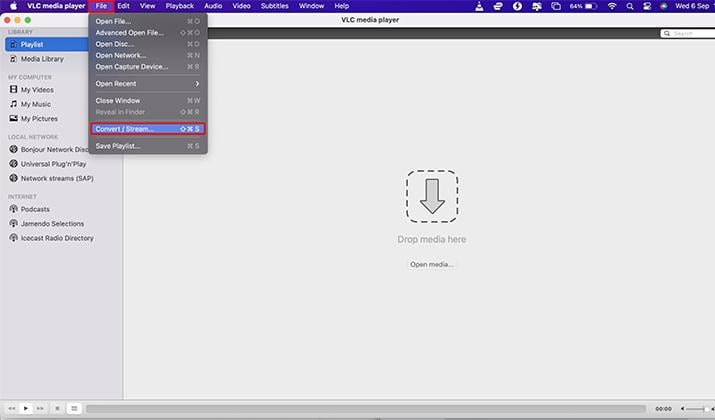
Task: Expand the Open Recent submenu
Action: point(148,84)
